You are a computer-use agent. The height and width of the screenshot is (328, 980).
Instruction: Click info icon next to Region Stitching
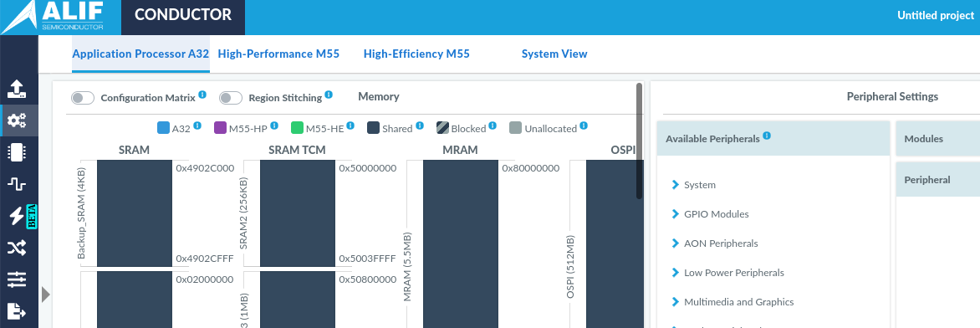point(329,95)
